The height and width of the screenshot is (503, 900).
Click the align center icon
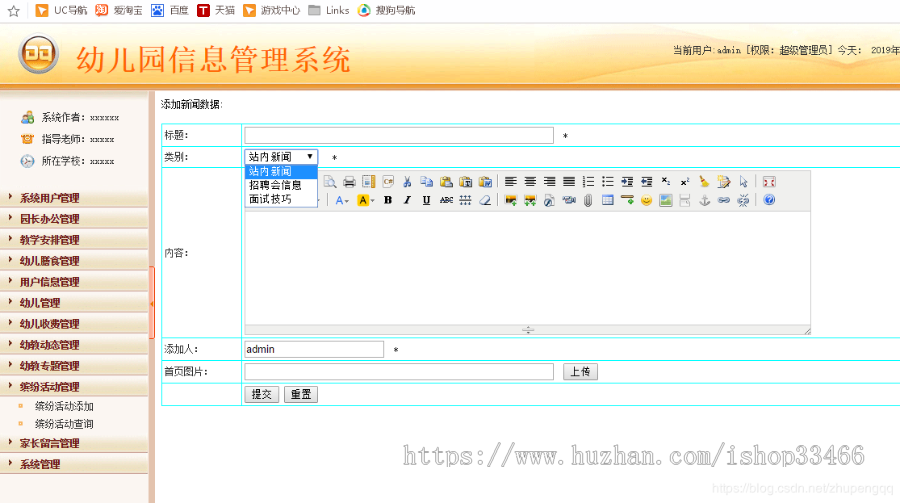pos(530,182)
